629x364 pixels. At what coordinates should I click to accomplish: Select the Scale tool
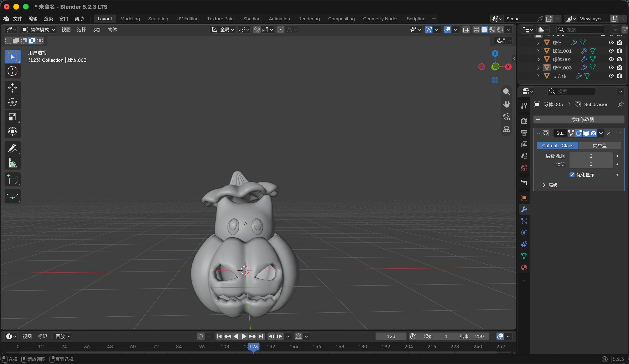[x=12, y=117]
